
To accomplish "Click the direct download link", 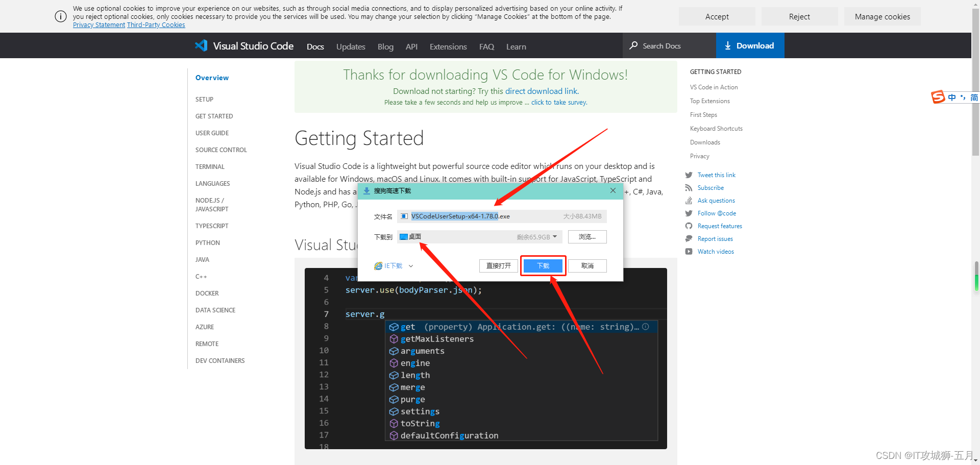I will 542,91.
